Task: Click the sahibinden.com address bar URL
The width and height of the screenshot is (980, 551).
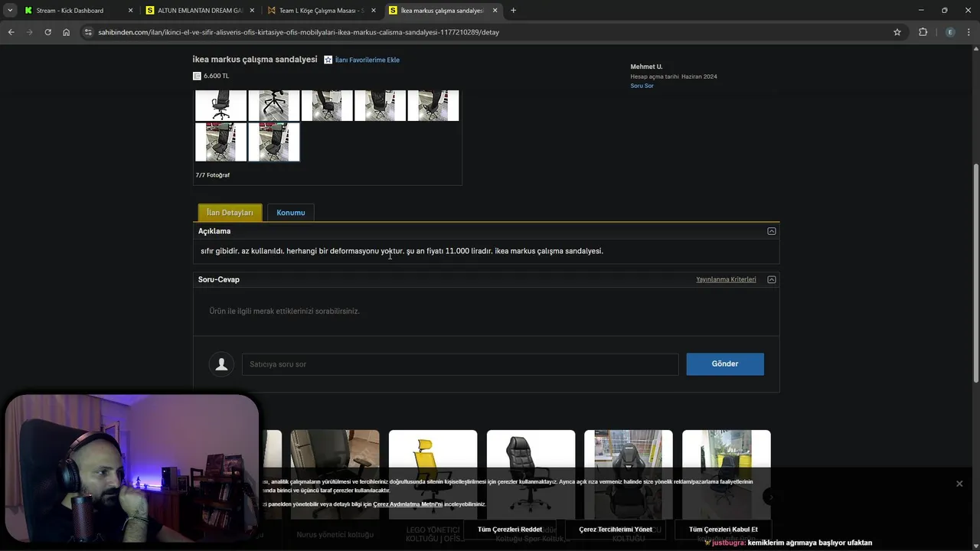Action: pos(299,32)
